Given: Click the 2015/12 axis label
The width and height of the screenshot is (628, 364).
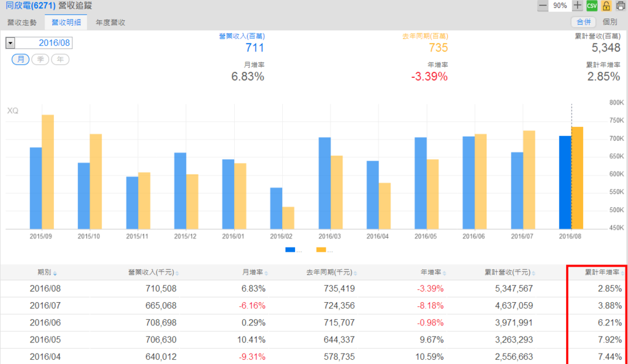Looking at the screenshot, I should (x=185, y=237).
